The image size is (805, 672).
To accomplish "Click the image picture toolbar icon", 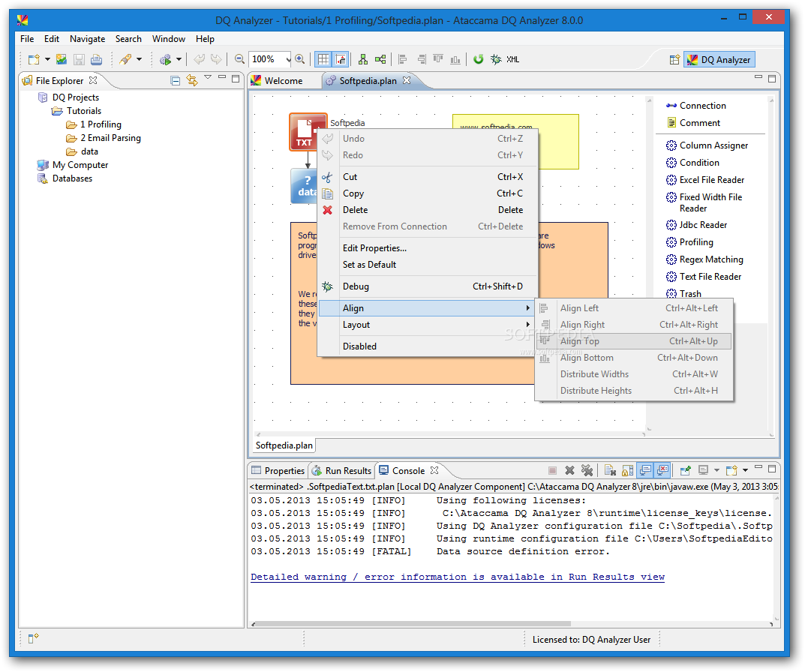I will [62, 59].
